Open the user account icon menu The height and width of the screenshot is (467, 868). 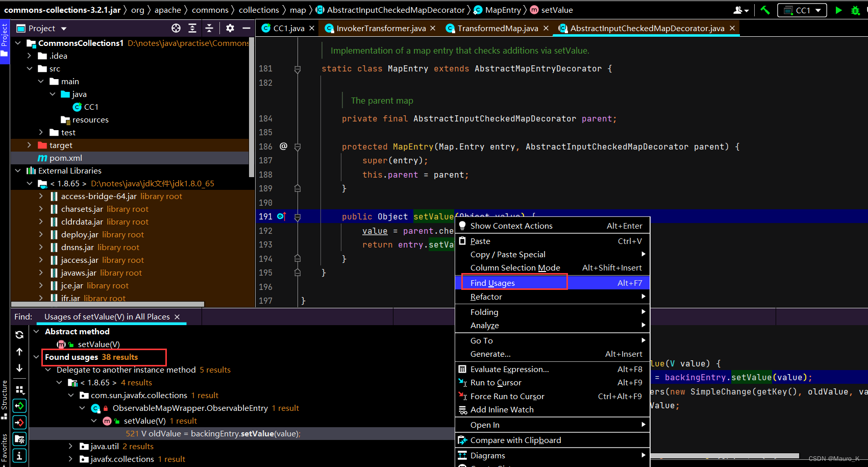[741, 10]
